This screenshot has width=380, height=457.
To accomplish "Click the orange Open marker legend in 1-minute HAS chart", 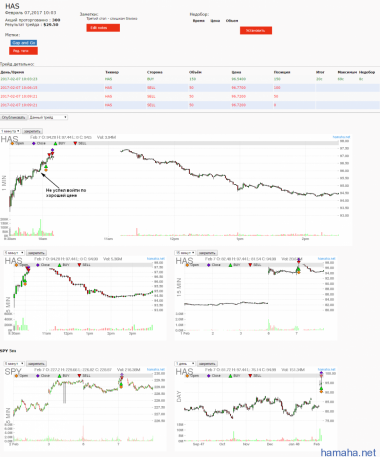I will pos(13,143).
